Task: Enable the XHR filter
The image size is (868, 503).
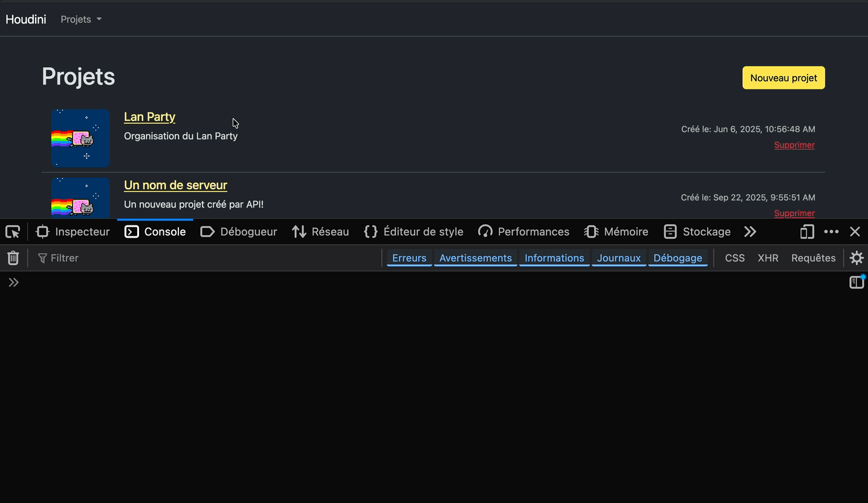Action: tap(768, 258)
